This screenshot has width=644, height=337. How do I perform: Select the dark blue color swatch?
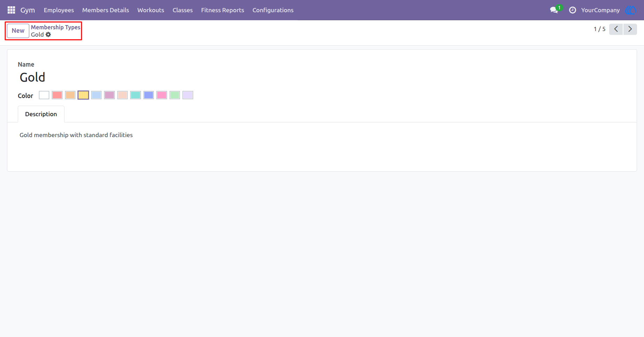[x=148, y=95]
